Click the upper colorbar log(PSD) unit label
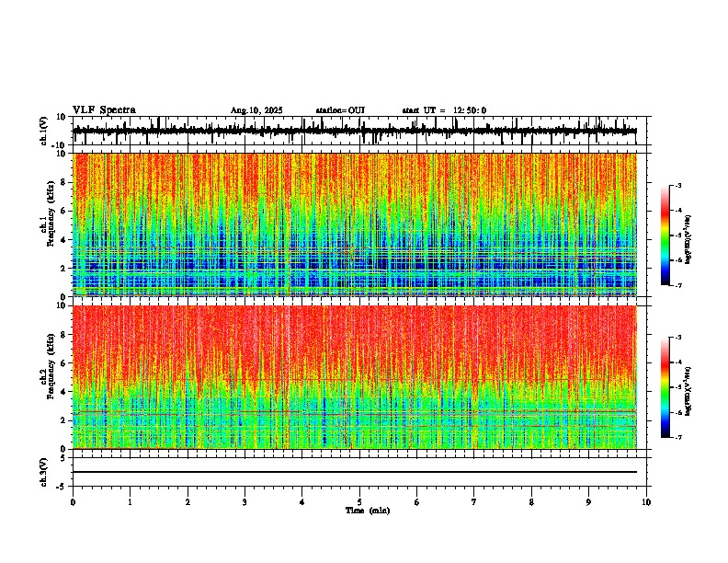Image resolution: width=728 pixels, height=563 pixels. 688,240
